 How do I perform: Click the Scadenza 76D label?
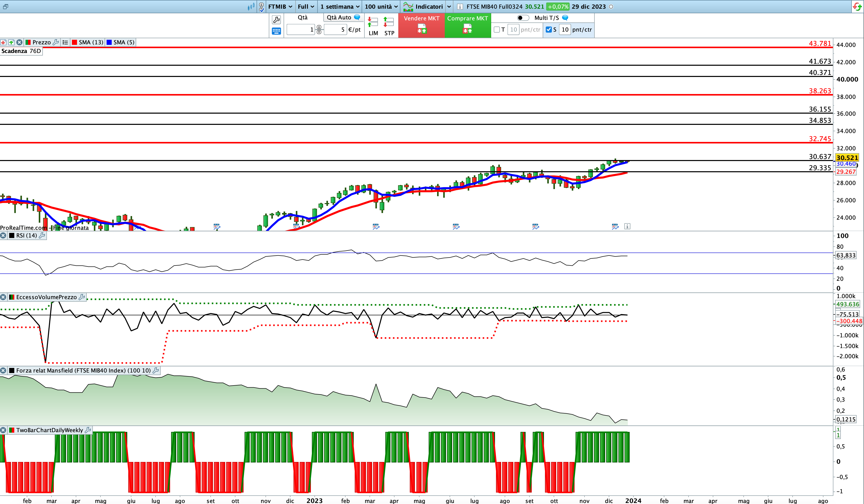click(21, 51)
